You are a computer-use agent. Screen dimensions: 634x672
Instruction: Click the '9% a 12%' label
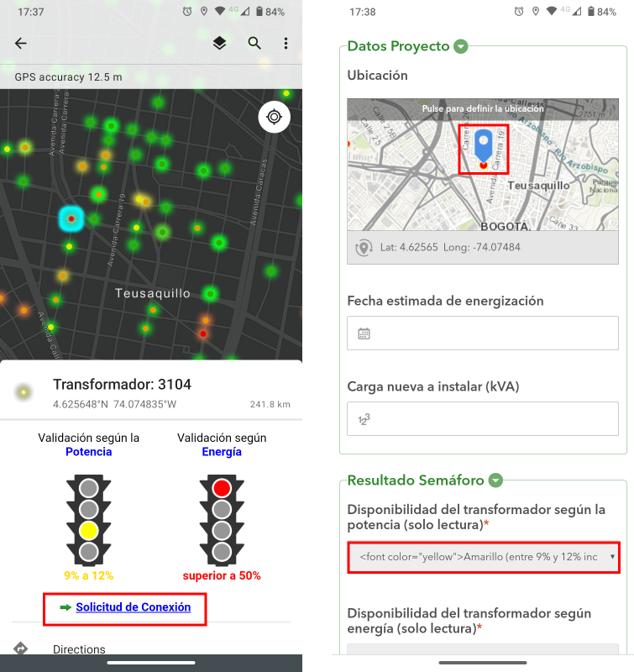[89, 575]
